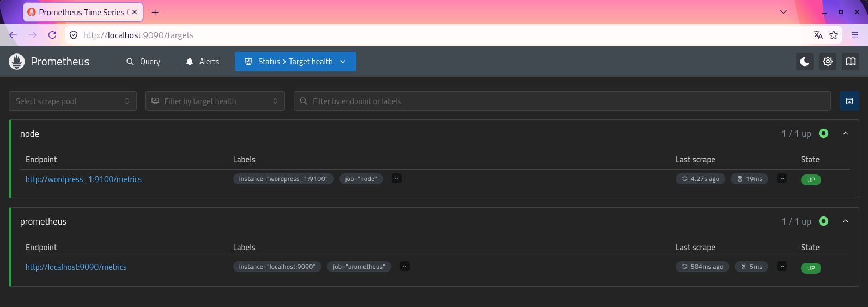Collapse the node scrape pool
This screenshot has height=307, width=868.
pyautogui.click(x=846, y=134)
